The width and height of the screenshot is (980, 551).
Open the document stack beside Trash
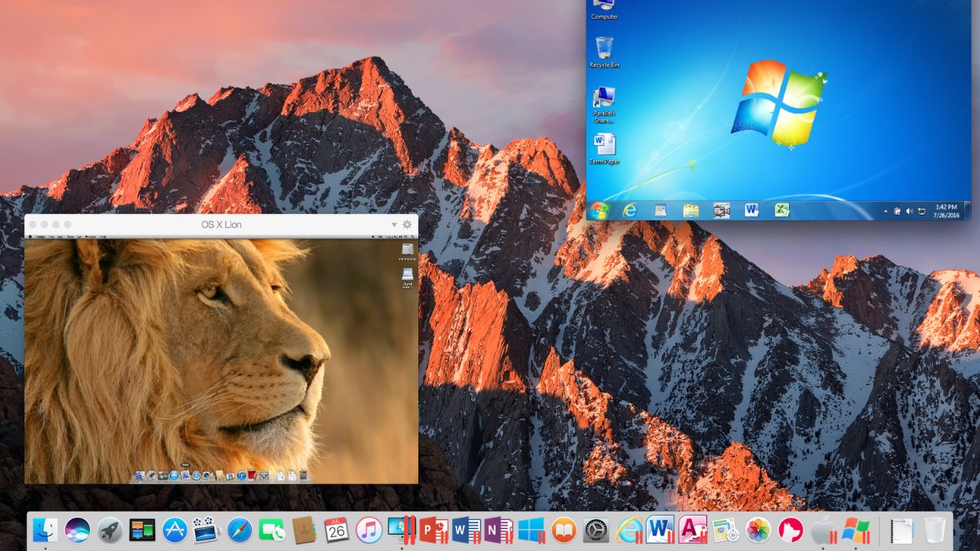pos(902,530)
